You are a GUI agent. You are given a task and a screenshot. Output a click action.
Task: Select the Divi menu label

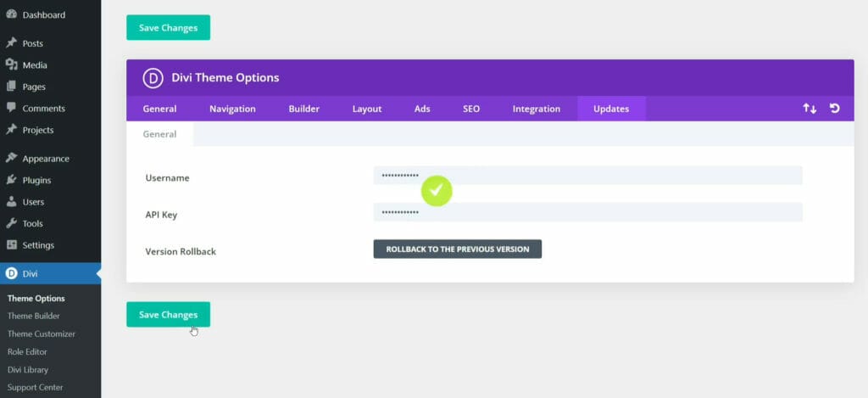(x=30, y=274)
